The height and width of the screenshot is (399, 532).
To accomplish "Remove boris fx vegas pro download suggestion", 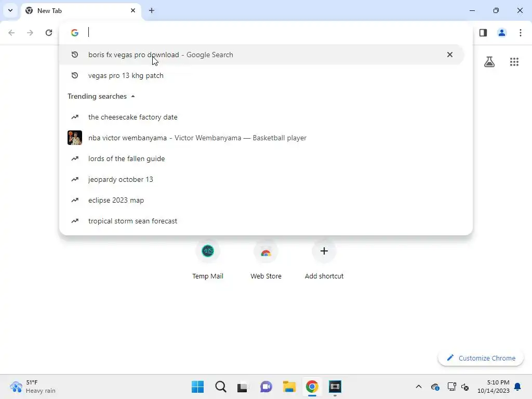I will (450, 55).
